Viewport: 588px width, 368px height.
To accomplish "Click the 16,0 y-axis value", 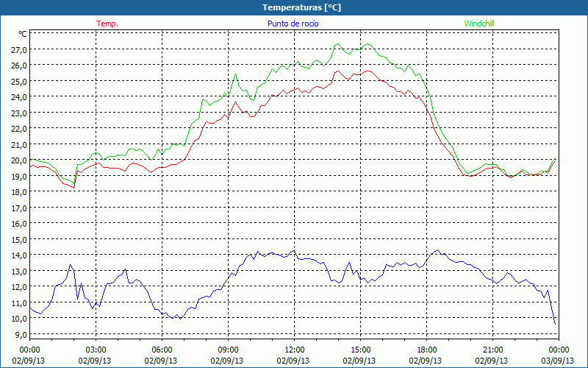I will pyautogui.click(x=20, y=224).
